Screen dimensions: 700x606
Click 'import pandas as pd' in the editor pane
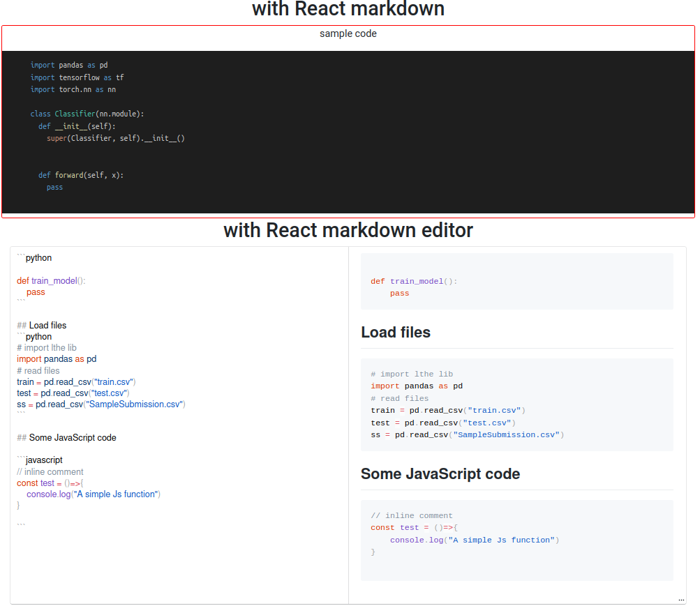click(57, 358)
